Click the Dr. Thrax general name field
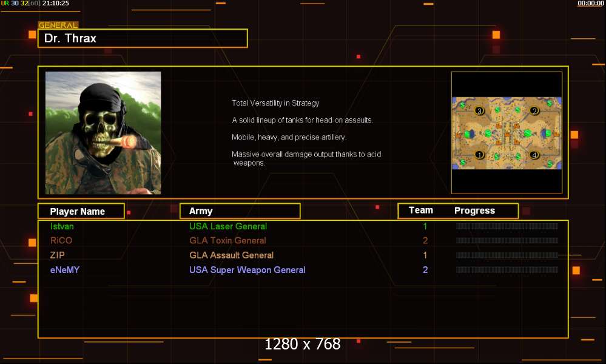Image resolution: width=606 pixels, height=364 pixels. point(143,38)
